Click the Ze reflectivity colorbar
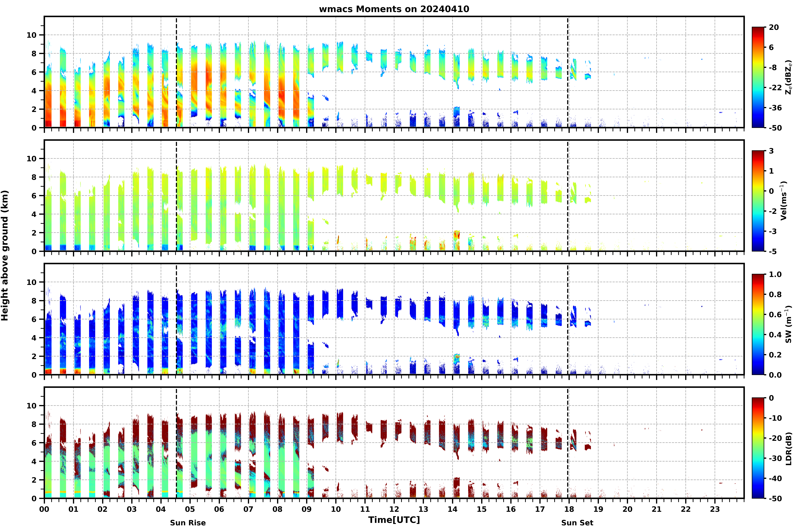This screenshot has width=798, height=532. tap(758, 77)
